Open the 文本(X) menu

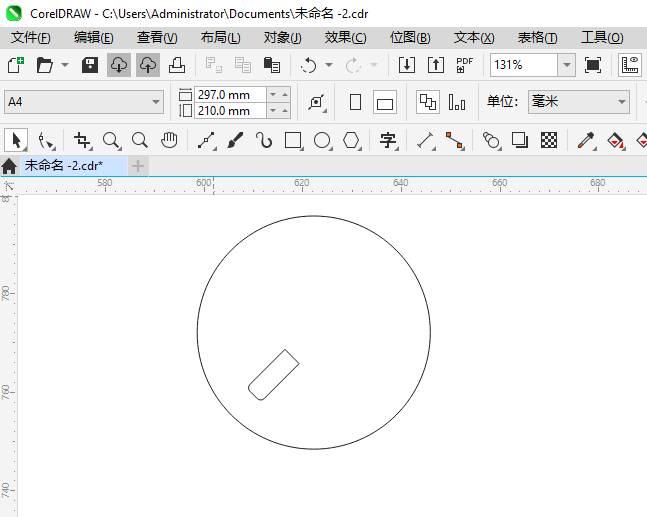pos(474,38)
